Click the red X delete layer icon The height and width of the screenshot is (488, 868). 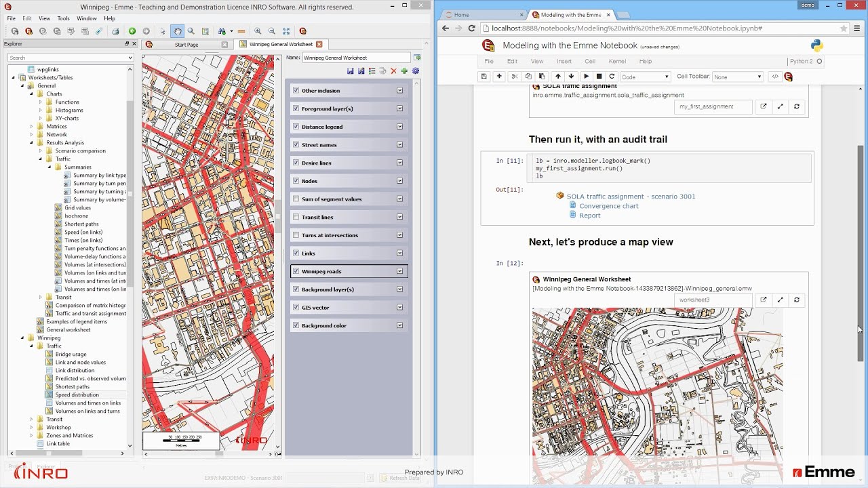coord(393,70)
